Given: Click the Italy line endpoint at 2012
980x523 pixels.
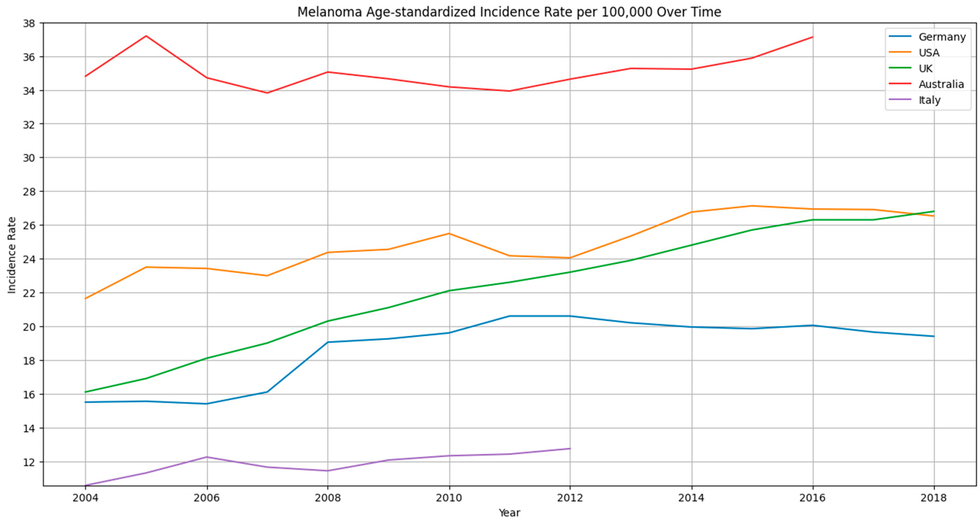Looking at the screenshot, I should tap(570, 448).
